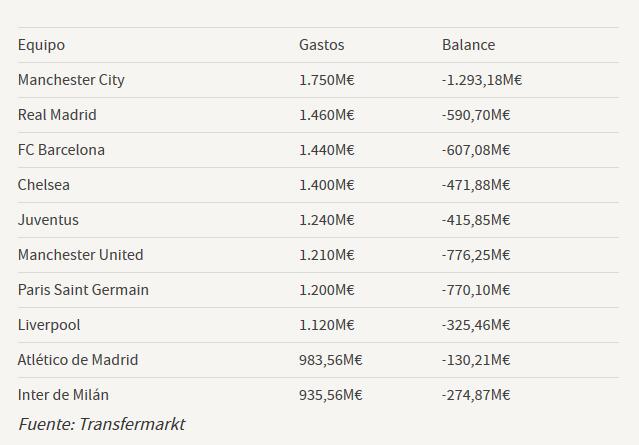Click the Balance column header
This screenshot has height=445, width=639.
pos(469,45)
